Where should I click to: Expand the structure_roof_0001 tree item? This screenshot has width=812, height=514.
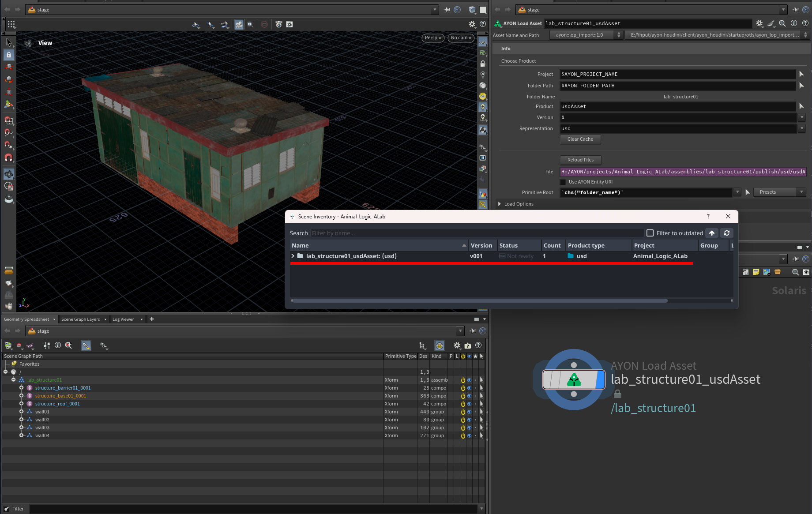tap(21, 404)
